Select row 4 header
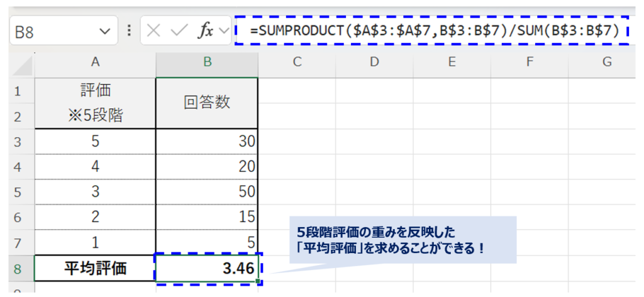 click(x=21, y=167)
